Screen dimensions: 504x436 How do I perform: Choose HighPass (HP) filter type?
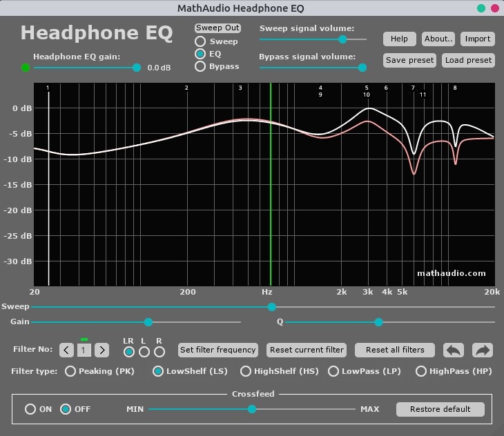421,371
